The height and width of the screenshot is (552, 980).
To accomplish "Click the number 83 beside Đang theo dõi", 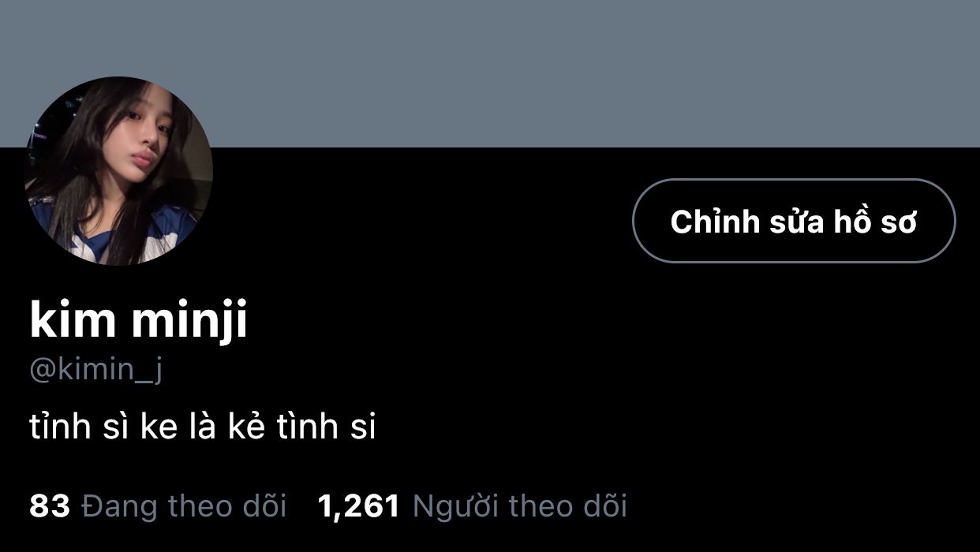I will coord(50,505).
